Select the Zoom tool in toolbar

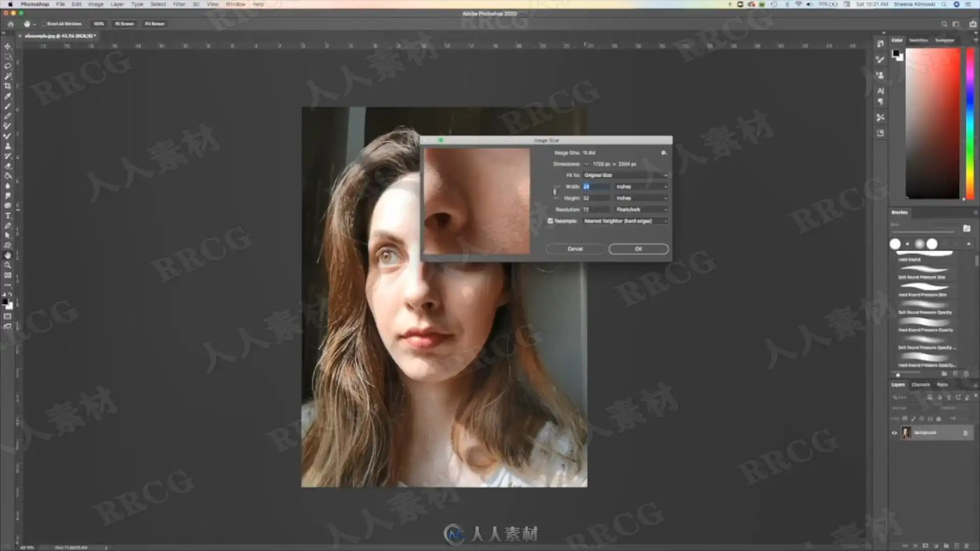[8, 265]
